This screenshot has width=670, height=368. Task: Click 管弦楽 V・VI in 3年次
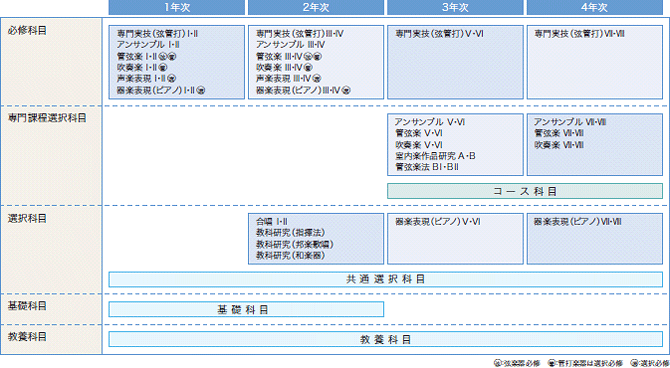[419, 133]
